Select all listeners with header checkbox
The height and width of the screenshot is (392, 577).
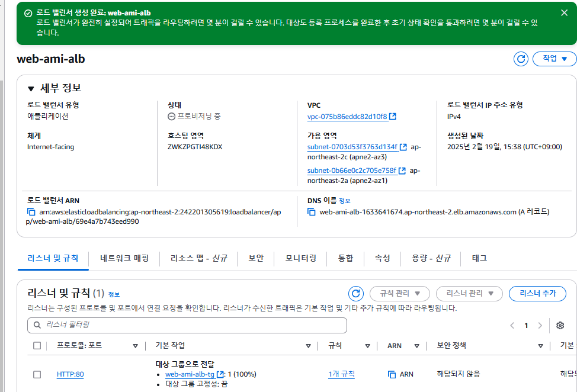click(37, 346)
